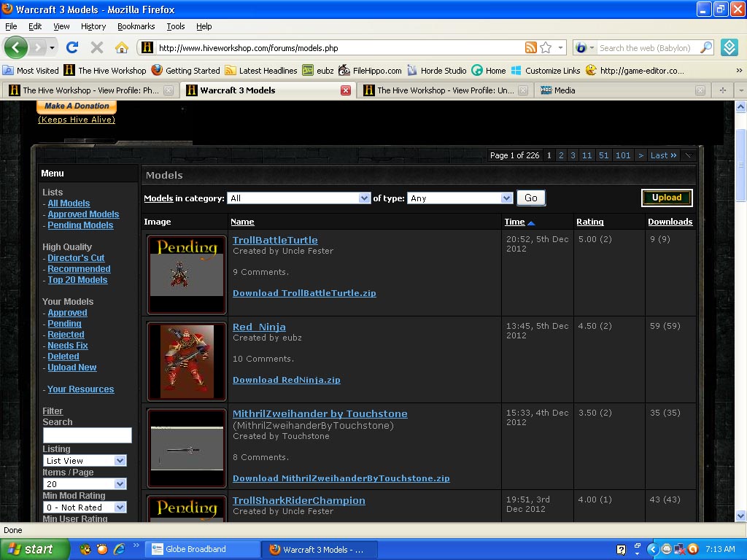
Task: Click the Upload button
Action: coord(667,198)
